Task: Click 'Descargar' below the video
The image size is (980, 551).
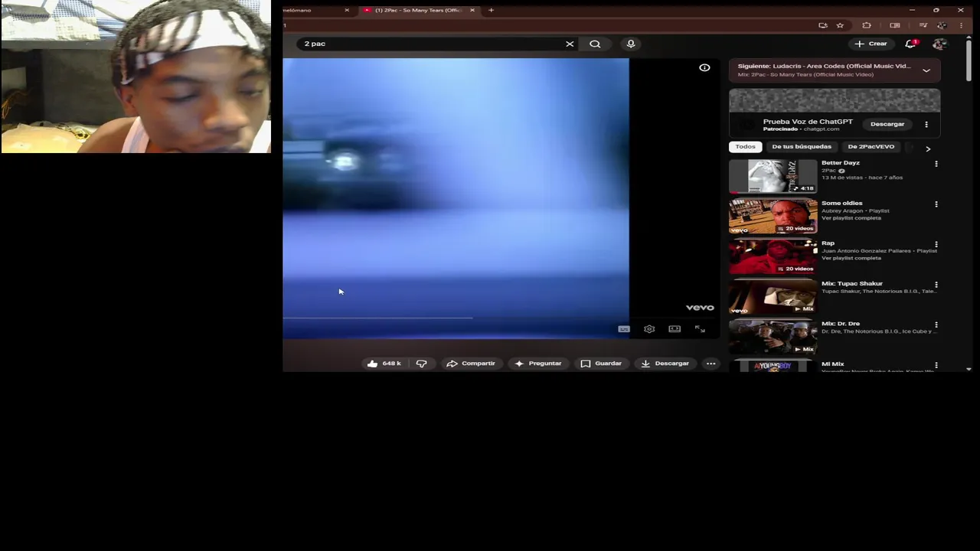Action: 665,364
